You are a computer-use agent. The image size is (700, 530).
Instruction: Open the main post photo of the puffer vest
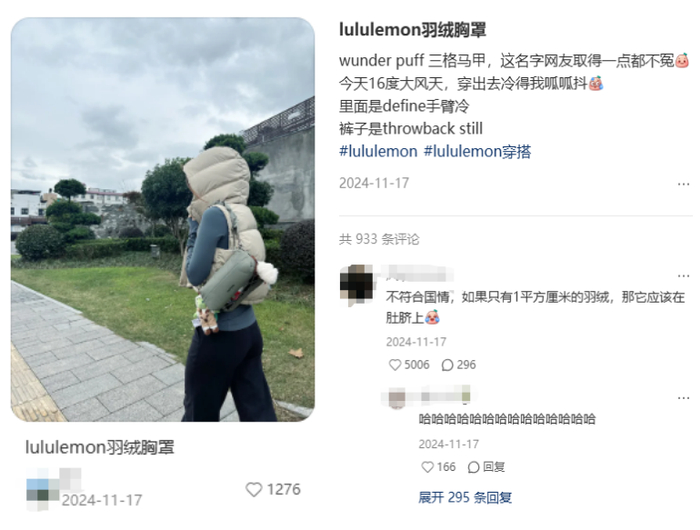(163, 219)
